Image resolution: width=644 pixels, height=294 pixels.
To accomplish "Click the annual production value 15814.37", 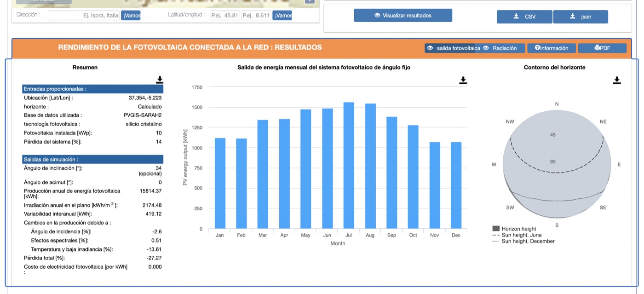I will pos(150,191).
